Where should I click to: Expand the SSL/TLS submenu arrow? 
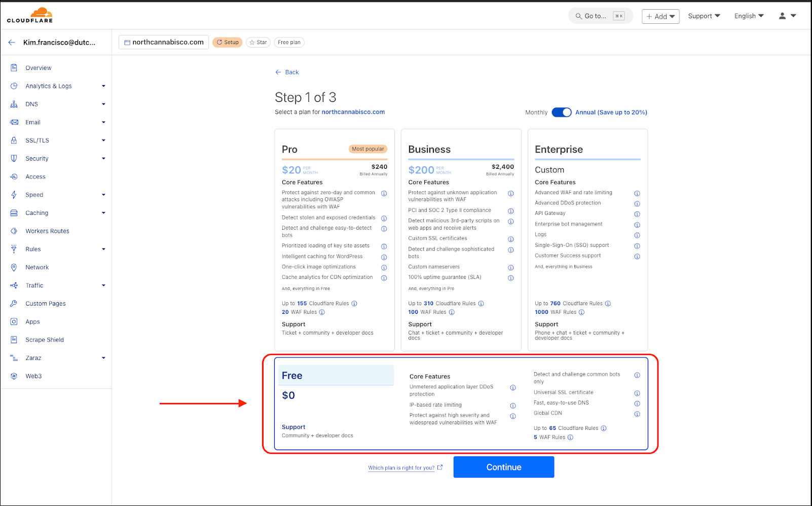(x=103, y=140)
